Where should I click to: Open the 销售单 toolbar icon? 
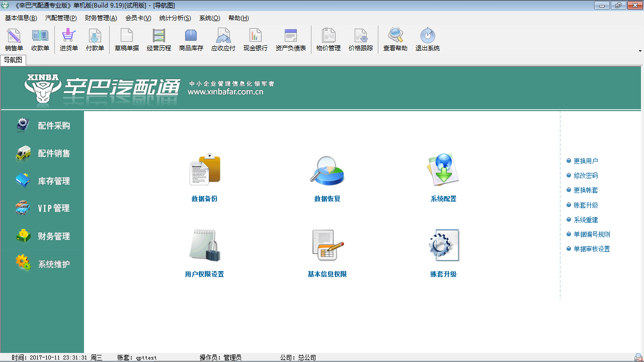click(14, 40)
